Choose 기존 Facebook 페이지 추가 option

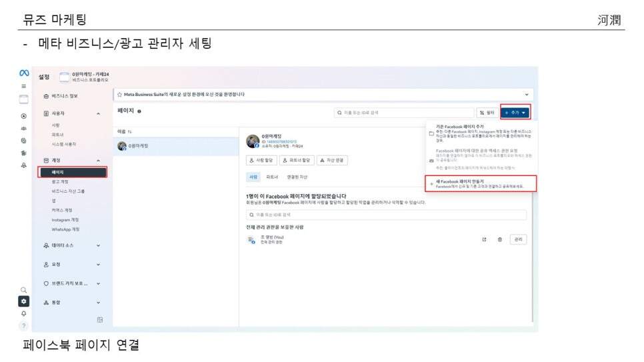coord(480,133)
